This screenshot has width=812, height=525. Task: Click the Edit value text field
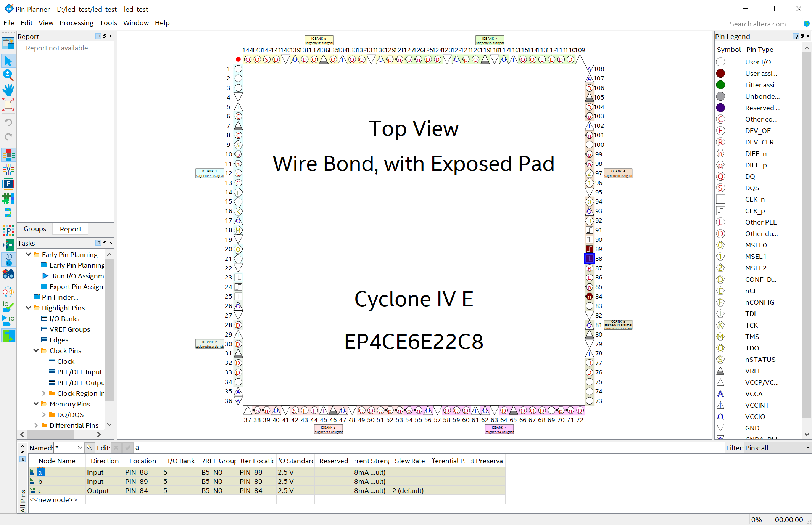coord(429,448)
